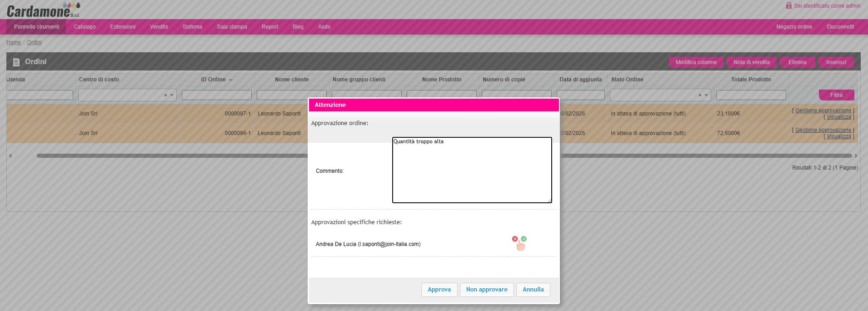868x311 pixels.
Task: Click Join Srl in the 0000097-1 row
Action: pyautogui.click(x=88, y=114)
